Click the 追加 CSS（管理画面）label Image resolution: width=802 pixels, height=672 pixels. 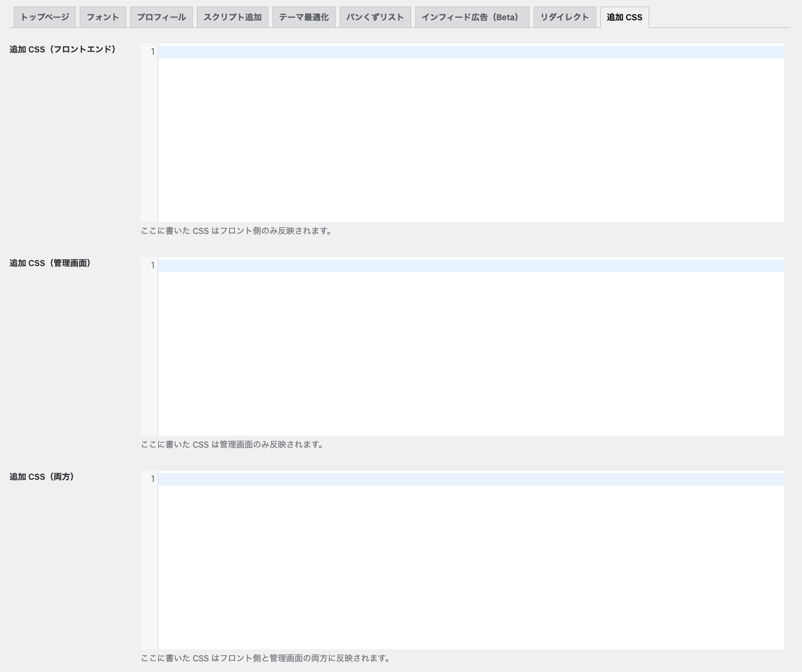point(51,263)
